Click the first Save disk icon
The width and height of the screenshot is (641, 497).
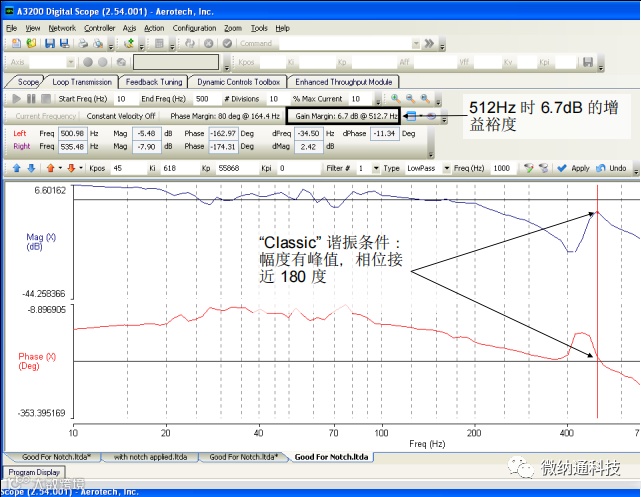50,43
